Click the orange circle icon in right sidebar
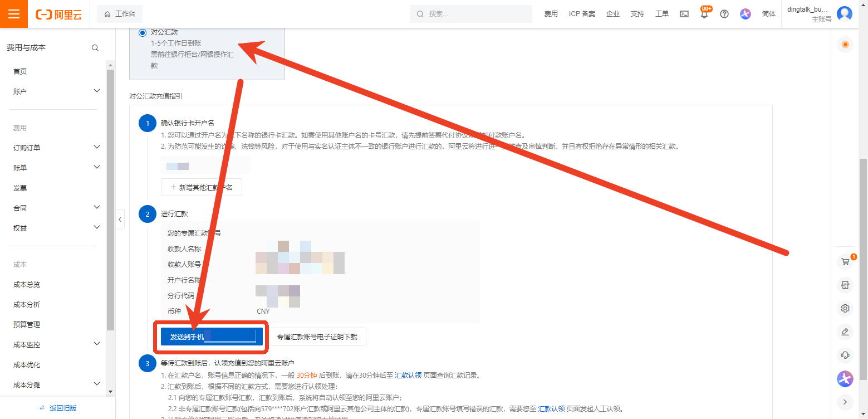The image size is (868, 419). click(846, 45)
